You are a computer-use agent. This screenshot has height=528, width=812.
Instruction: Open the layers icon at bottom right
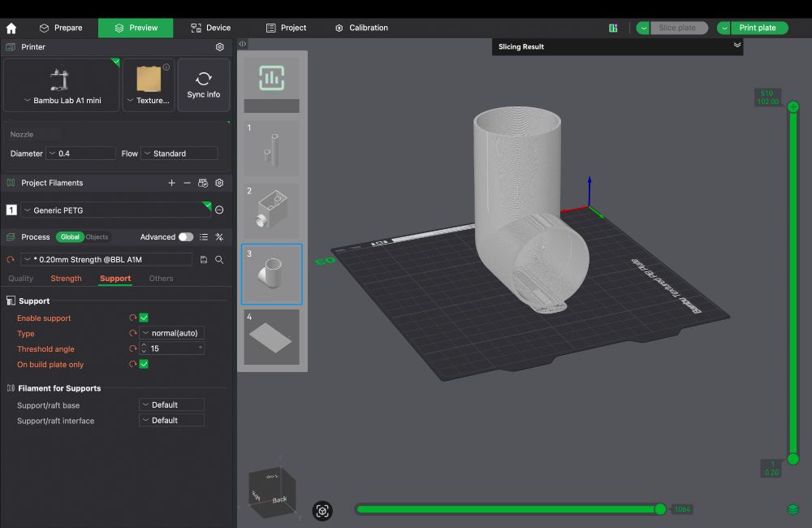point(793,509)
